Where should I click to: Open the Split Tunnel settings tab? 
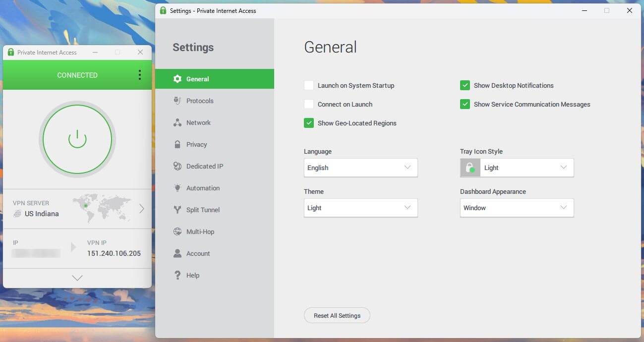pyautogui.click(x=215, y=210)
